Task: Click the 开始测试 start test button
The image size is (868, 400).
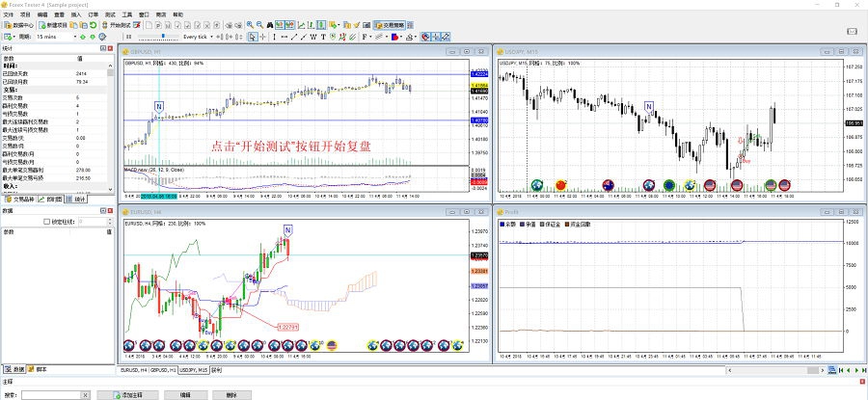Action: [x=118, y=25]
